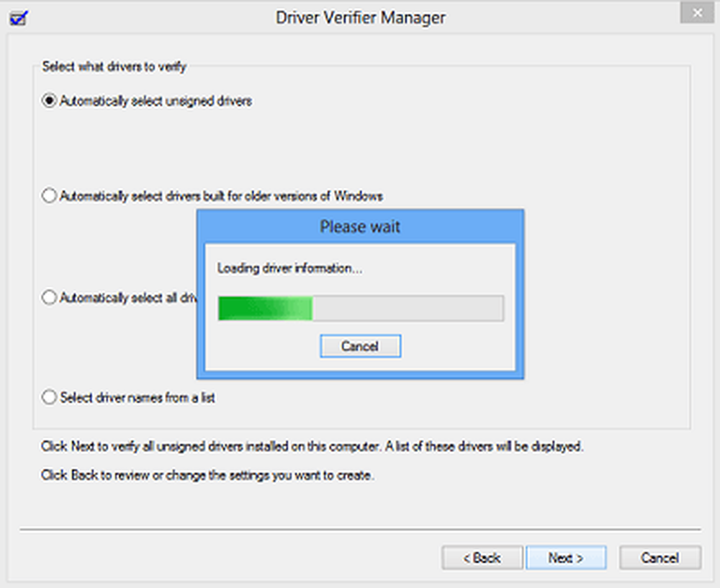720x588 pixels.
Task: Click the Driver Verifier Manager title bar icon
Action: (19, 19)
